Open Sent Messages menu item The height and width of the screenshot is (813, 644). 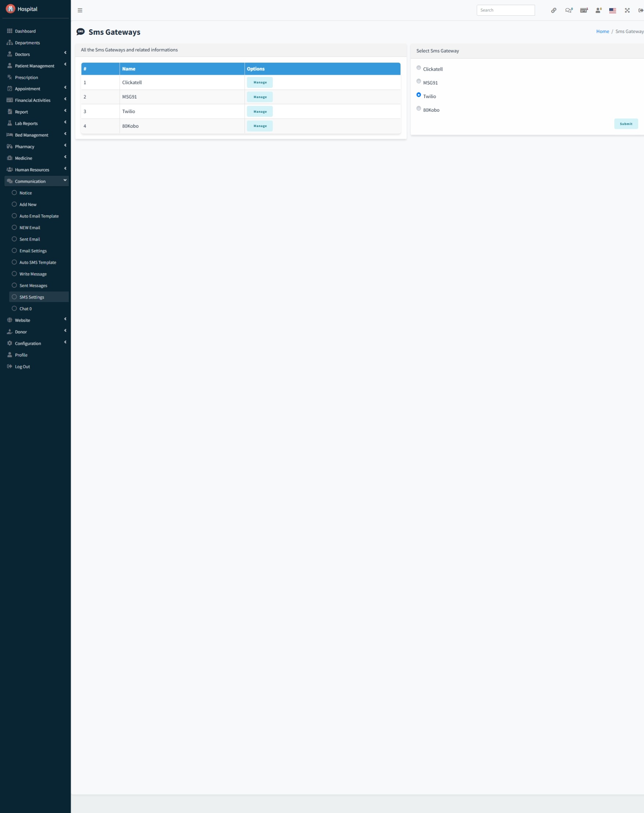(39, 286)
